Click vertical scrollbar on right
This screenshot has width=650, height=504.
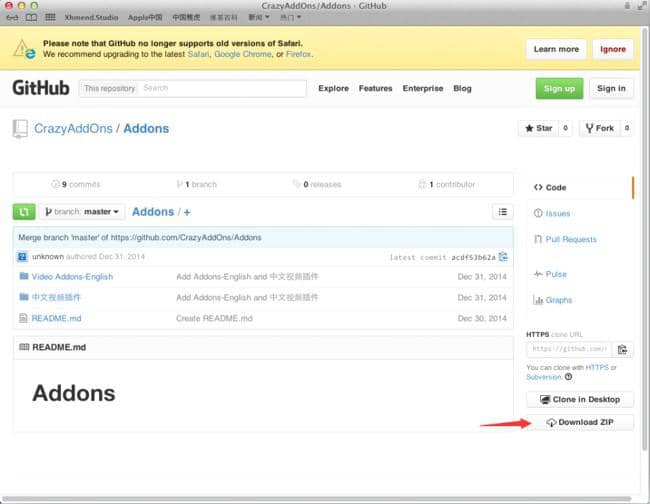click(x=645, y=238)
